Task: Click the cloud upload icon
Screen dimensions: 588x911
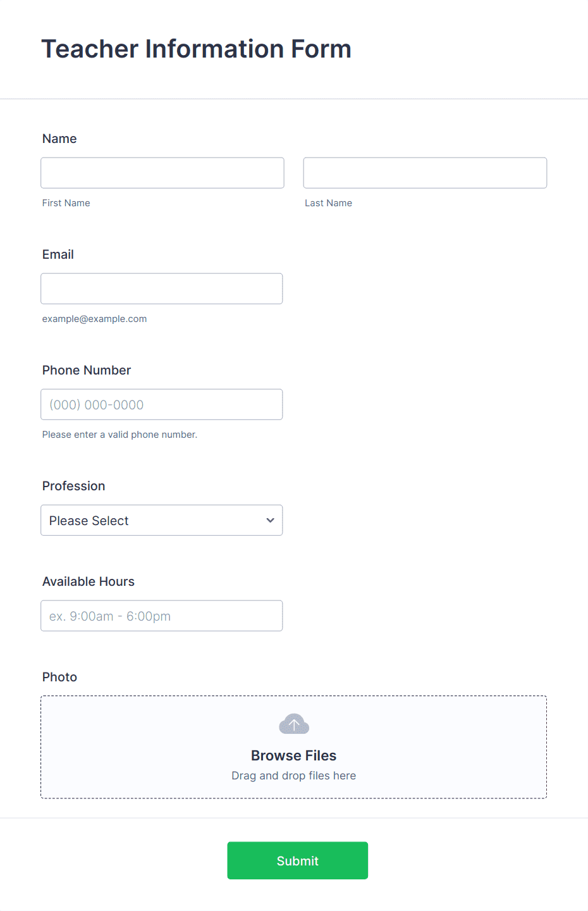Action: tap(294, 724)
